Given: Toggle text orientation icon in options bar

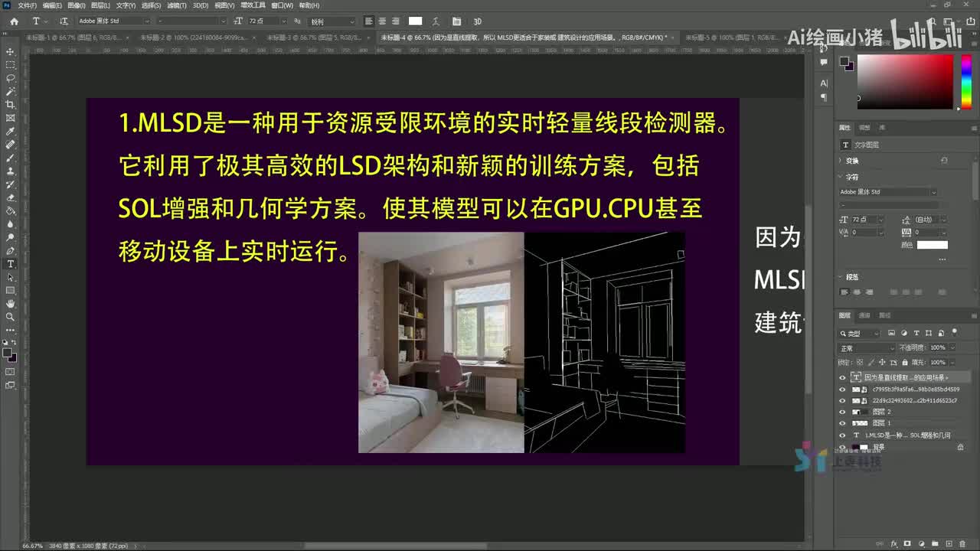Looking at the screenshot, I should click(63, 21).
